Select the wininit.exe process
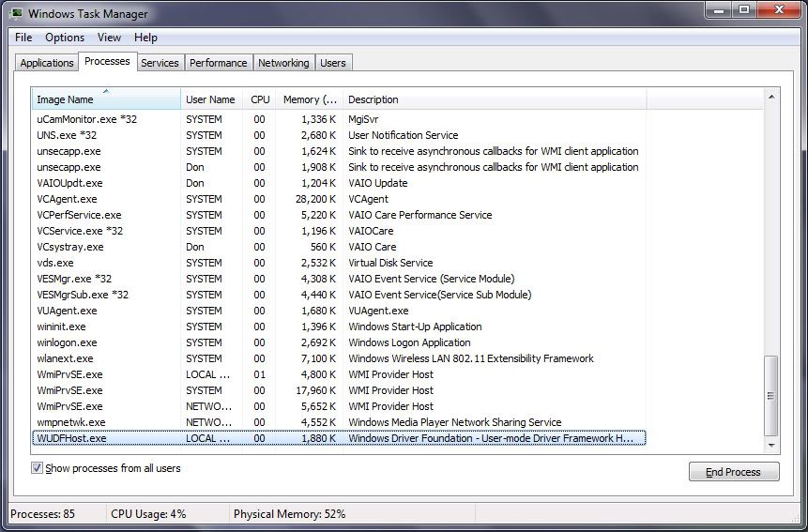The width and height of the screenshot is (808, 532). click(x=339, y=327)
